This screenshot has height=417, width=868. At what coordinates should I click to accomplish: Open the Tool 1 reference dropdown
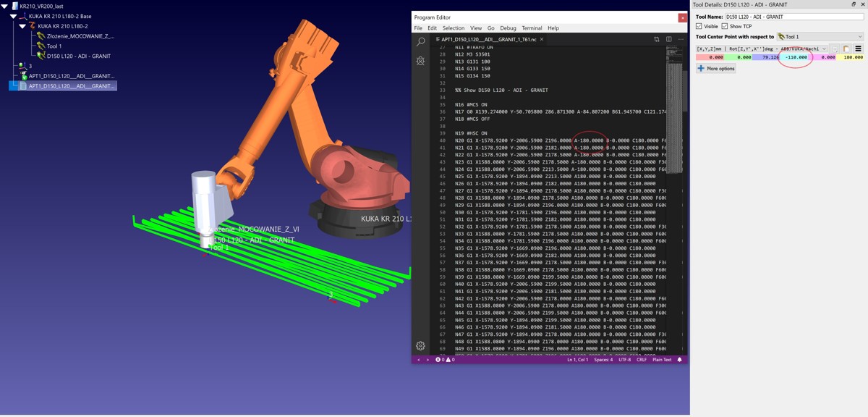(x=820, y=36)
